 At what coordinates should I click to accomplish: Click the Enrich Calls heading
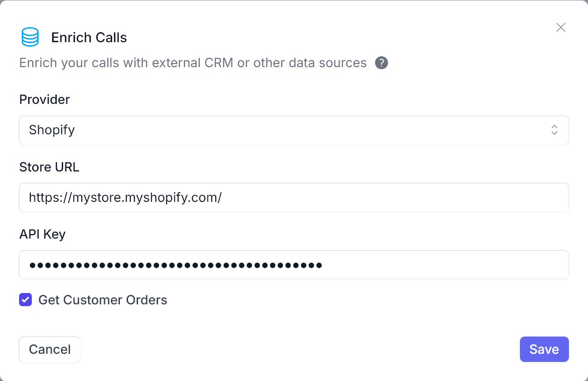coord(89,37)
